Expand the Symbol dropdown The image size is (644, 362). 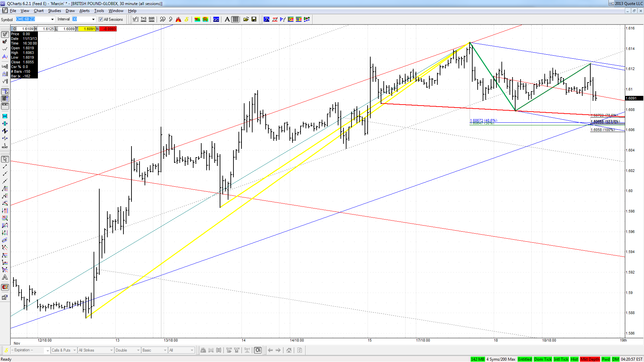tap(52, 19)
